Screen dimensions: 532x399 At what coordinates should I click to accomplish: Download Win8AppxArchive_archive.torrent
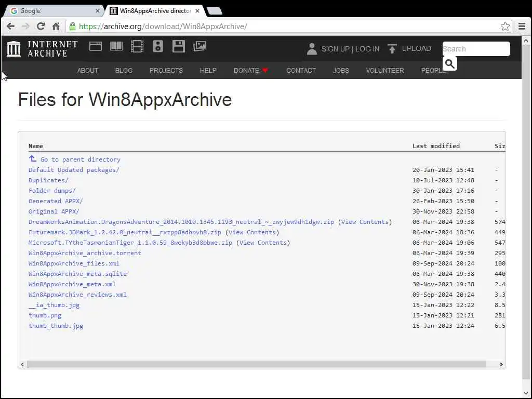click(x=85, y=253)
